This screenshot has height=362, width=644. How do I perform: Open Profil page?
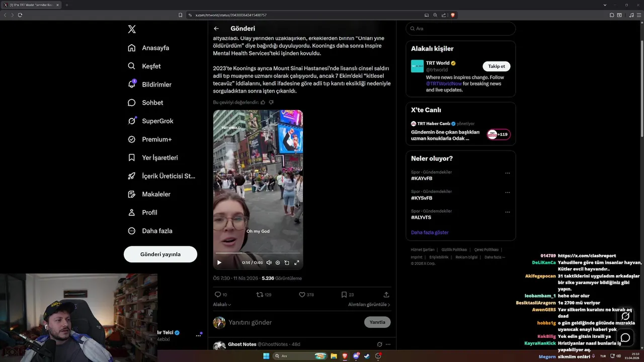(142, 213)
